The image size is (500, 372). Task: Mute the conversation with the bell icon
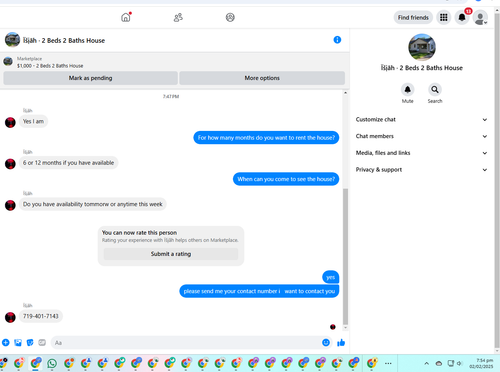[407, 90]
